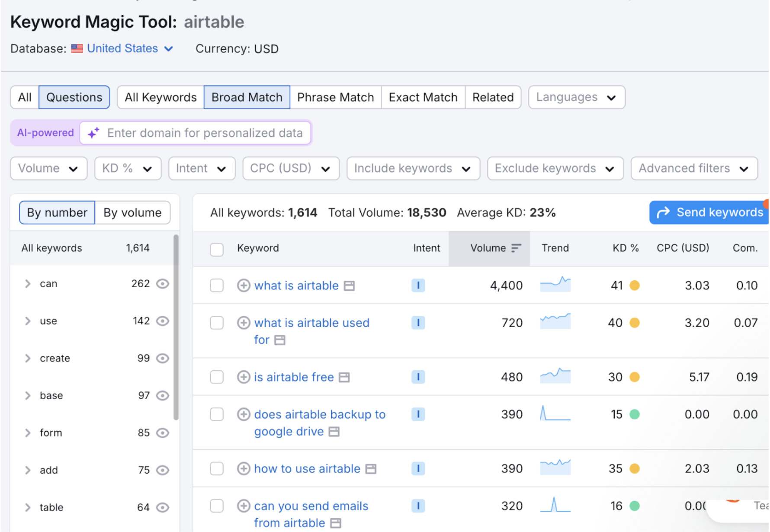The width and height of the screenshot is (770, 532).
Task: Check the box for 'what is airtable'
Action: (x=217, y=285)
